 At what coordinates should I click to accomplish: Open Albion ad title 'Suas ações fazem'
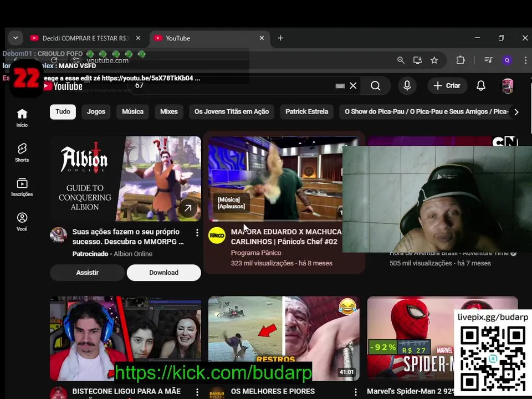[x=128, y=237]
